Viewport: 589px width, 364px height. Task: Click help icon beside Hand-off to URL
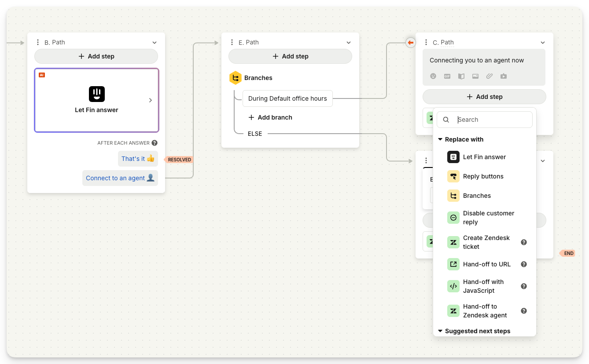pos(524,264)
